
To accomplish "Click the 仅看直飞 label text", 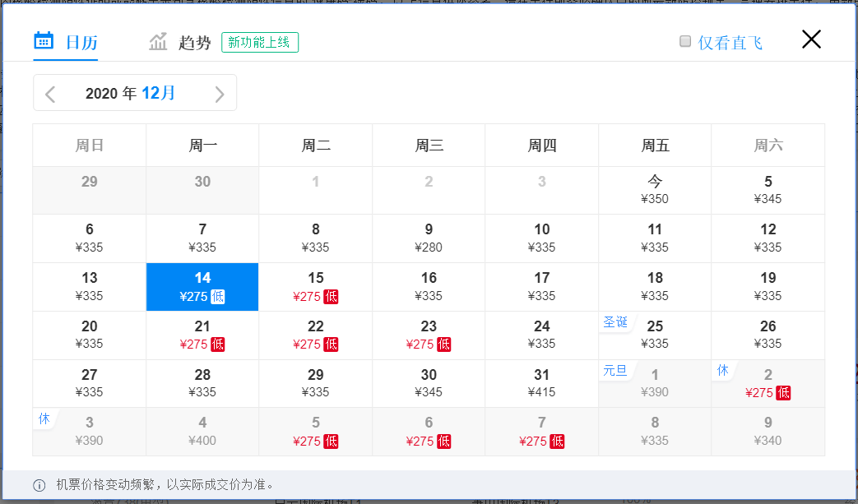I will (730, 43).
